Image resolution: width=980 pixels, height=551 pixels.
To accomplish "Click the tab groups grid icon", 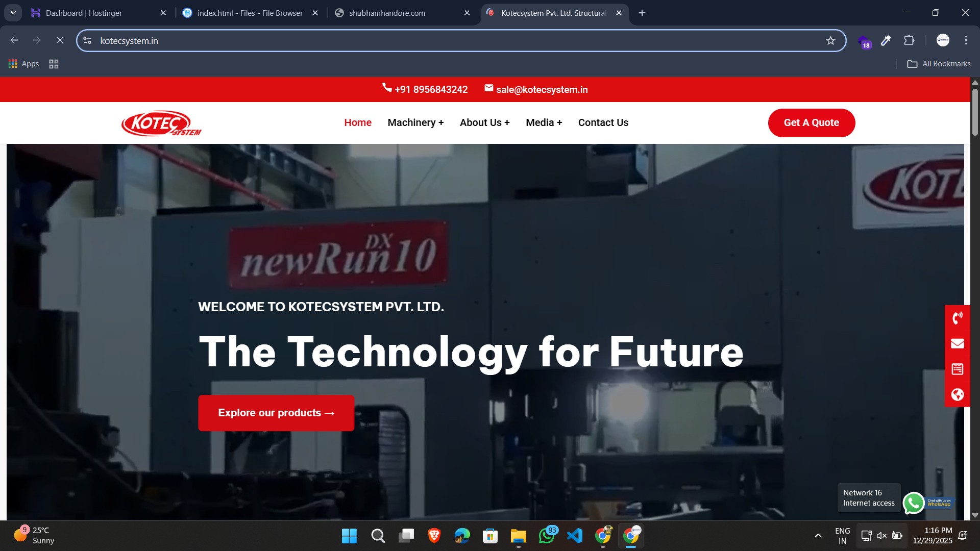I will point(54,64).
